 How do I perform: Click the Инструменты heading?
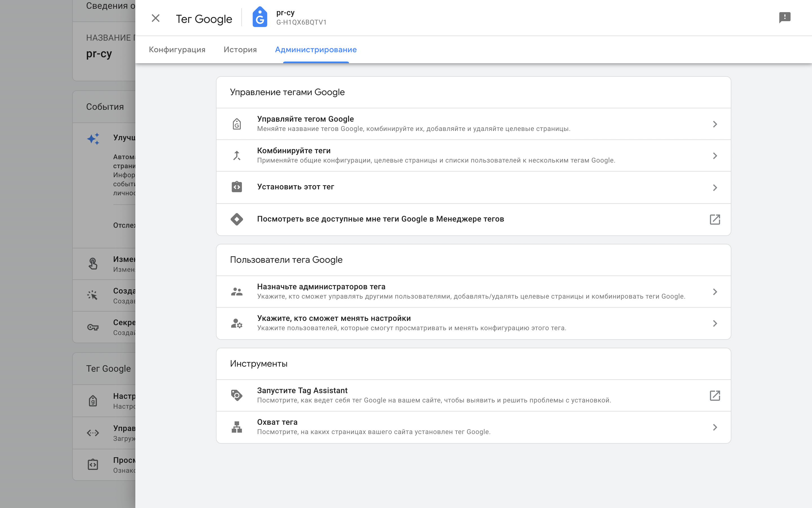coord(259,364)
